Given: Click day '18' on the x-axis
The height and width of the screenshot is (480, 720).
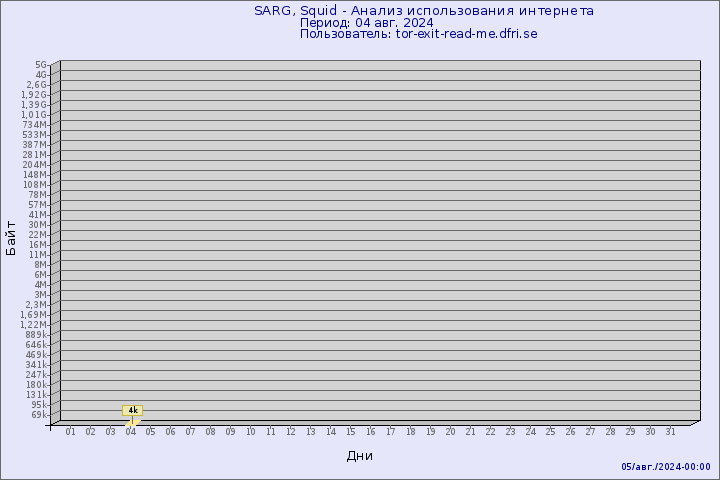Looking at the screenshot, I should 411,432.
